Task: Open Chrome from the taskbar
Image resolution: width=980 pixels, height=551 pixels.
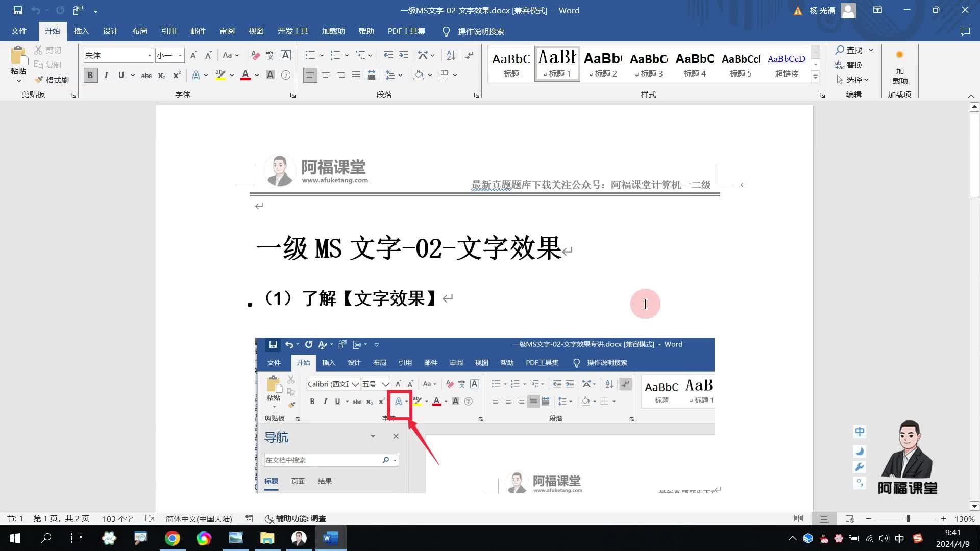Action: click(172, 538)
